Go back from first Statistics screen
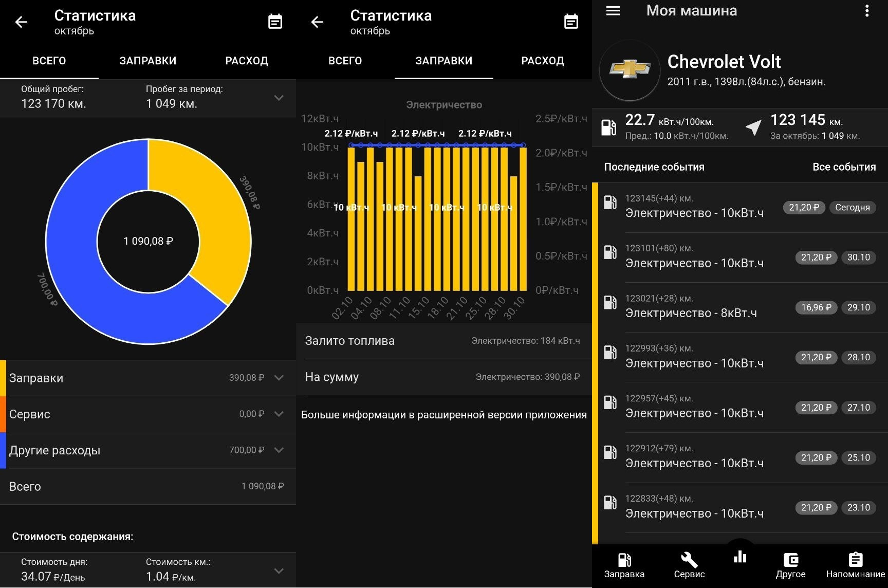The height and width of the screenshot is (588, 888). [21, 22]
